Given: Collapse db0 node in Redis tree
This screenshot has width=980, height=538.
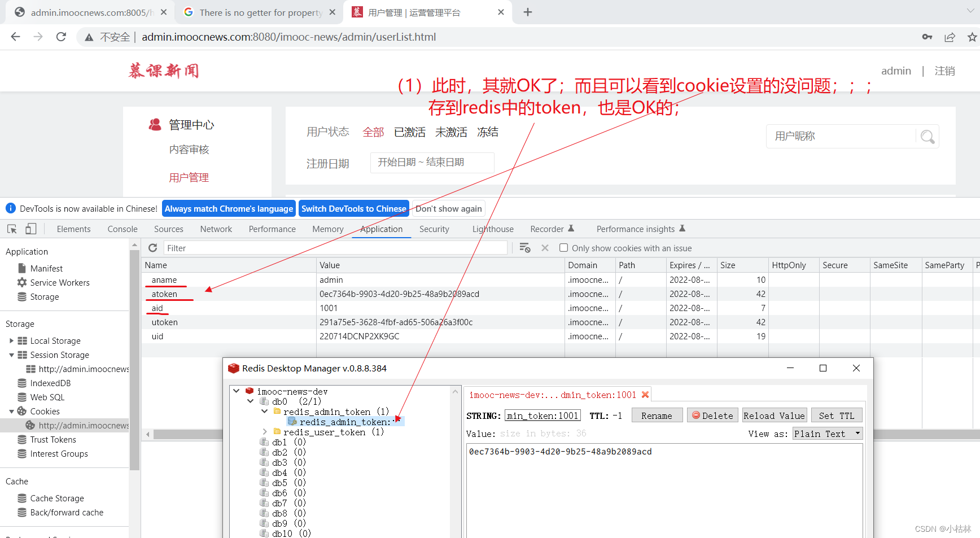Looking at the screenshot, I should pyautogui.click(x=251, y=401).
